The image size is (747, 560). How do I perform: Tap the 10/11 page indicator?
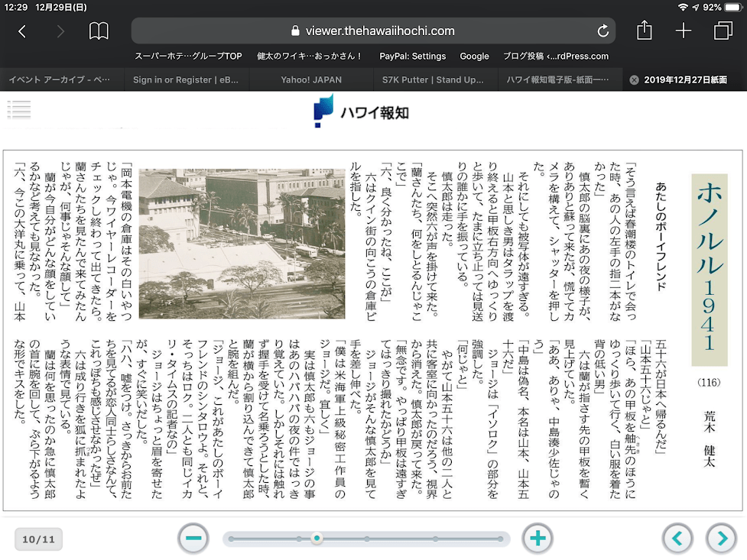point(38,539)
